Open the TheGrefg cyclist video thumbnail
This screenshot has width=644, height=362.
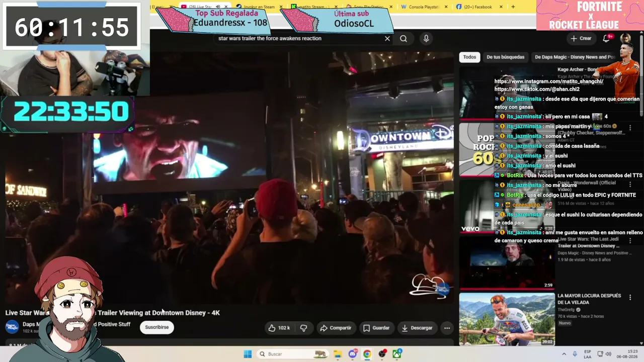click(x=507, y=319)
